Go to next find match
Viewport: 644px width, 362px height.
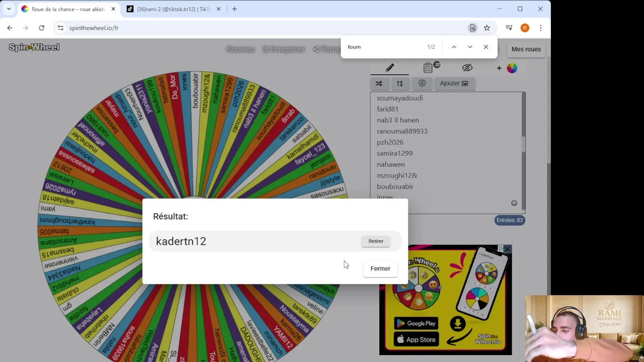(x=470, y=47)
